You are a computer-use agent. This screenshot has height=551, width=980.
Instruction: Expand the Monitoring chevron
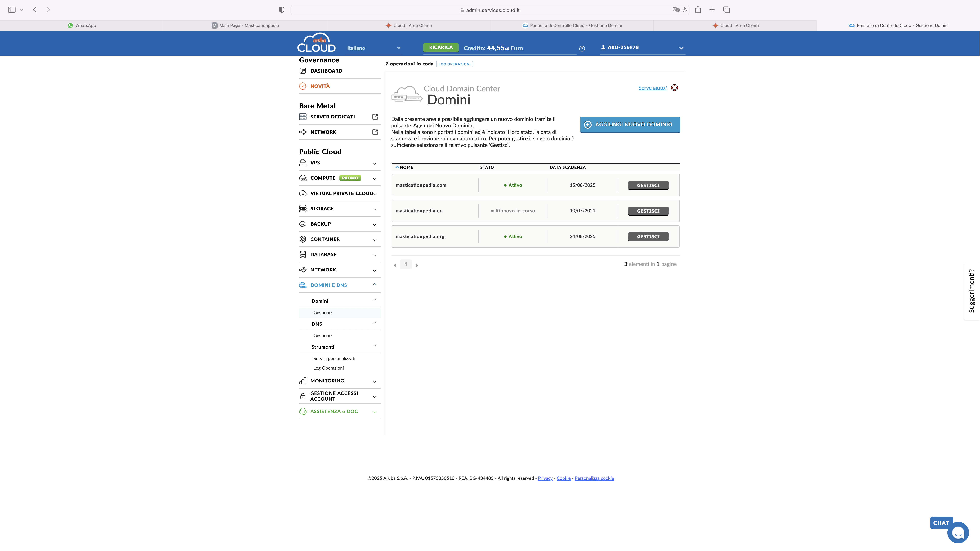point(374,381)
